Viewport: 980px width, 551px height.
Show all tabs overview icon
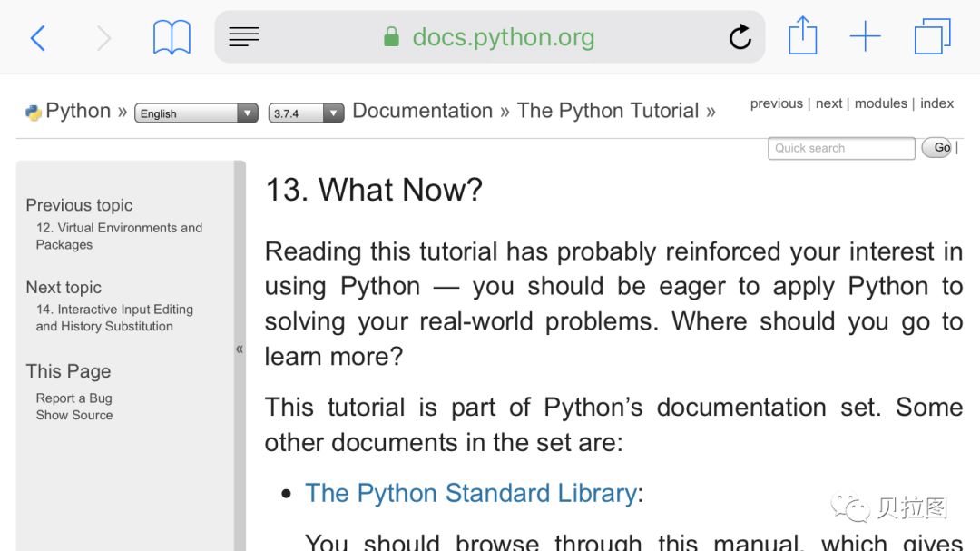pos(932,37)
